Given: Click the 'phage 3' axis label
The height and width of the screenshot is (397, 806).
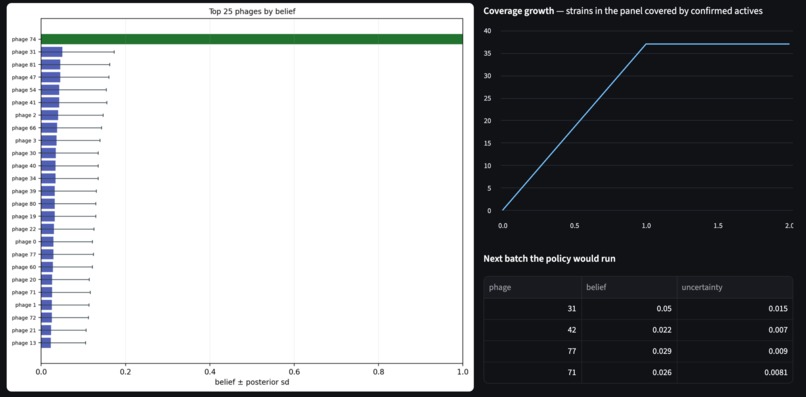Looking at the screenshot, I should tap(26, 140).
